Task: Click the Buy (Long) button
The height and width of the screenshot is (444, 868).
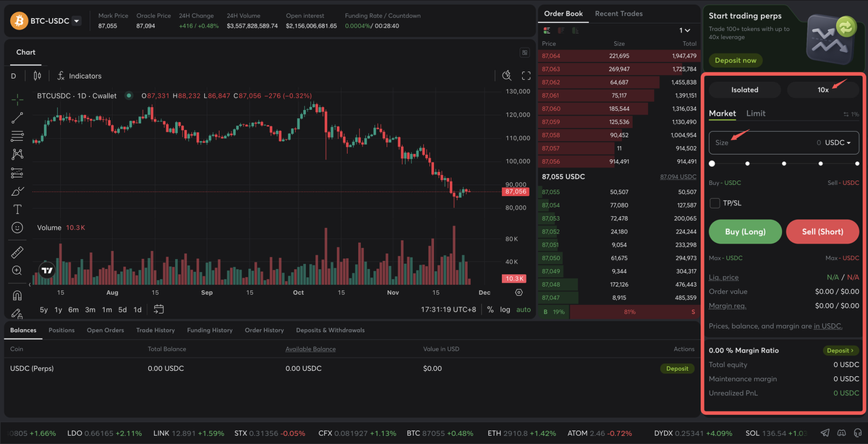Action: click(x=745, y=231)
